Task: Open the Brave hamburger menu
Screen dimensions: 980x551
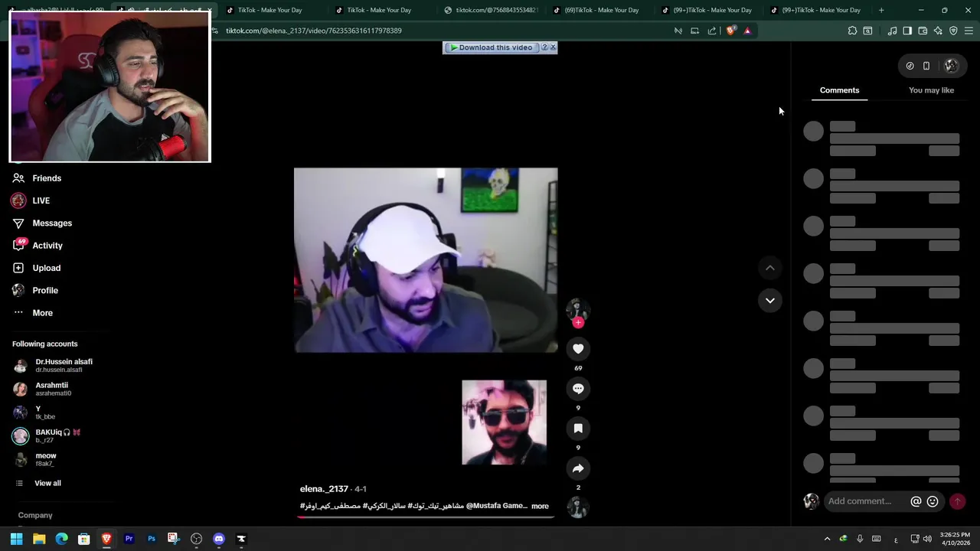Action: (969, 31)
